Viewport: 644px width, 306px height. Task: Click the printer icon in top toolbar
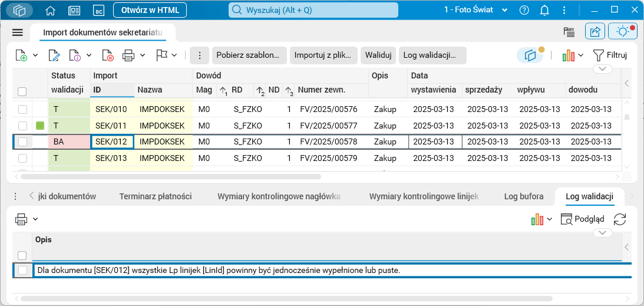128,55
